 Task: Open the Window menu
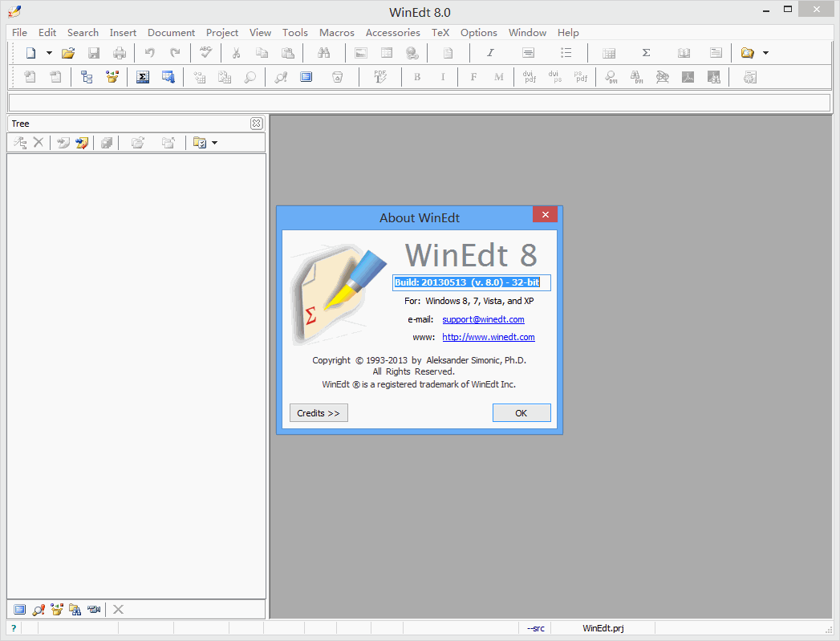pyautogui.click(x=528, y=33)
